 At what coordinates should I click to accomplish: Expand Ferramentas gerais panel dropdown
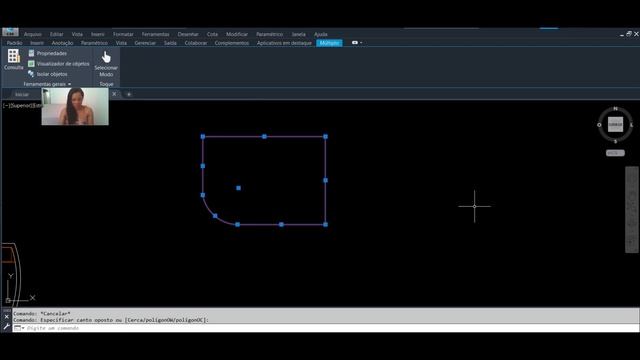(x=47, y=84)
